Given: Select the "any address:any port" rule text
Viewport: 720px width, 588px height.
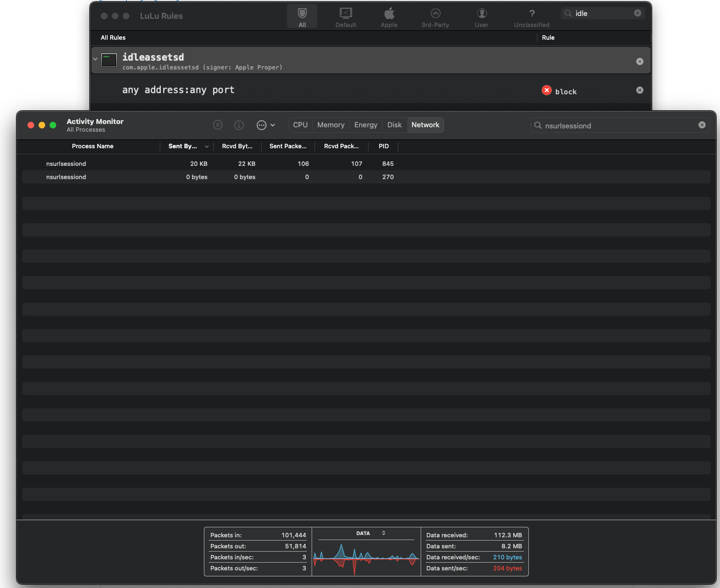Looking at the screenshot, I should click(x=178, y=90).
